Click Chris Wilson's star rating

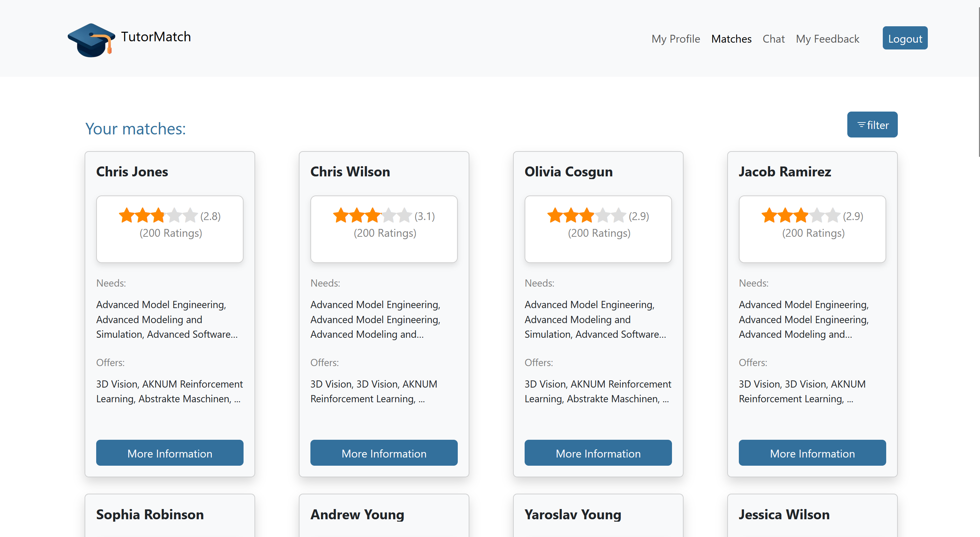click(x=372, y=215)
